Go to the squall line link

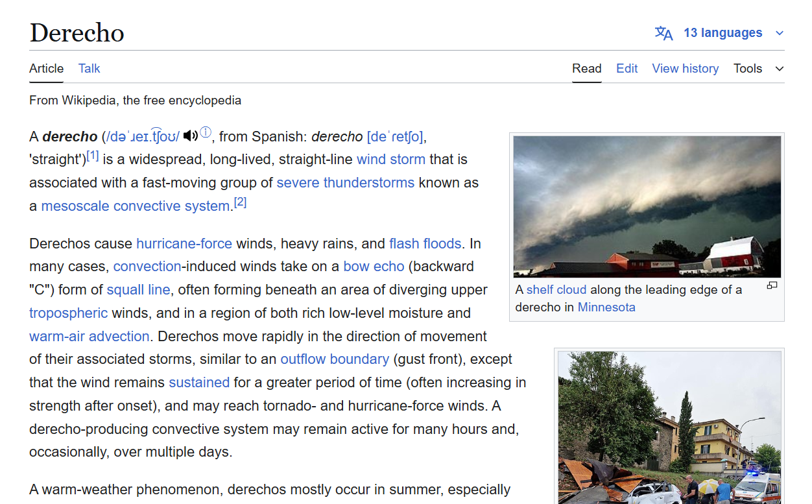pyautogui.click(x=139, y=290)
